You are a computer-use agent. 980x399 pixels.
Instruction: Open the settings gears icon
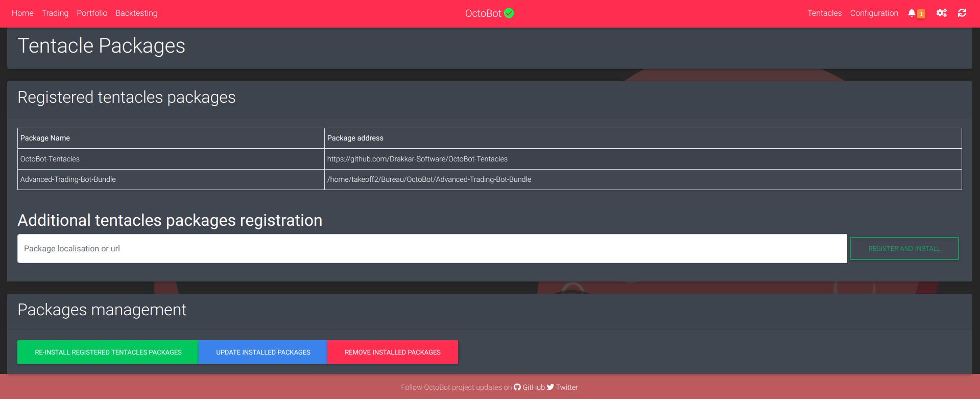[x=941, y=13]
